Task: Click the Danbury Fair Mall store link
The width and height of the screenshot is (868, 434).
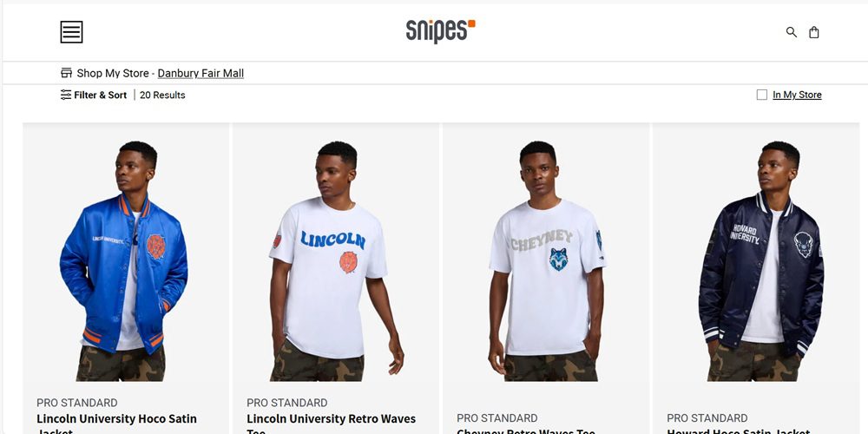Action: coord(201,73)
